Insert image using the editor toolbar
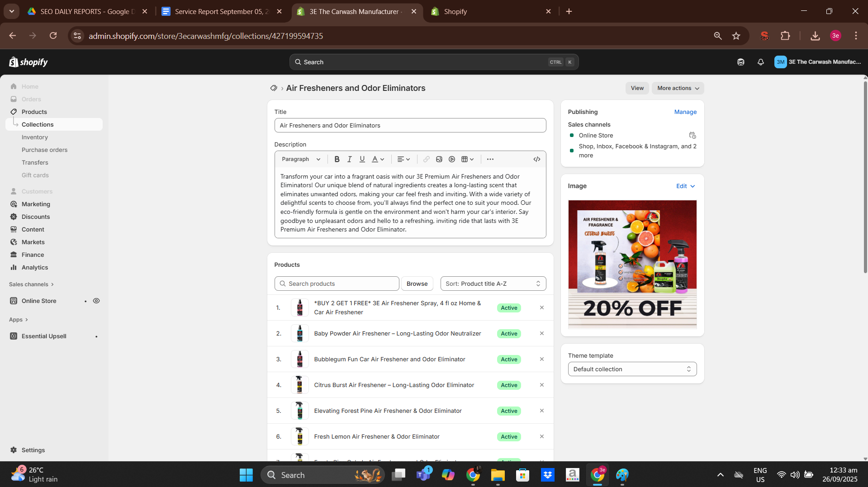868x487 pixels. [439, 159]
